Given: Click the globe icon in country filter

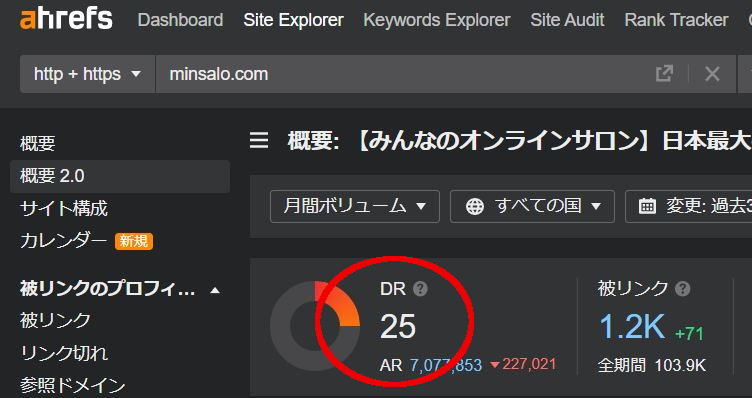Looking at the screenshot, I should [x=475, y=207].
